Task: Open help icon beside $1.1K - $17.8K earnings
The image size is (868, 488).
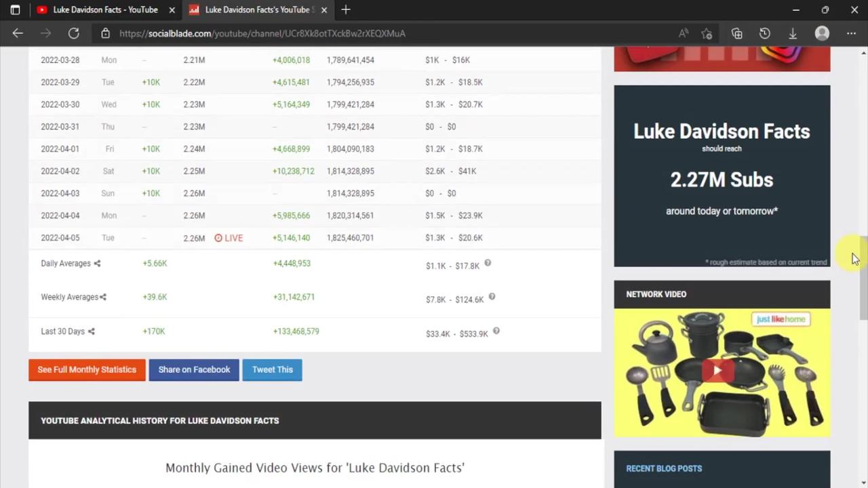Action: (488, 263)
